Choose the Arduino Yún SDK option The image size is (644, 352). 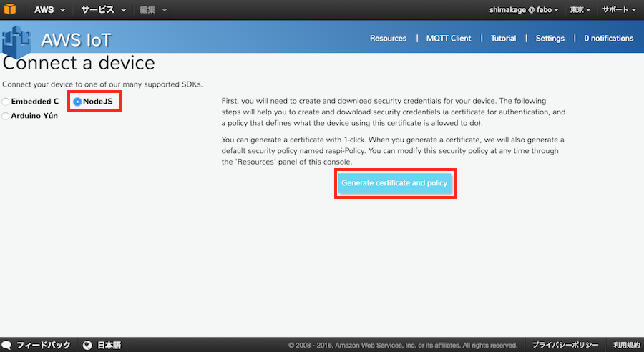click(x=6, y=116)
